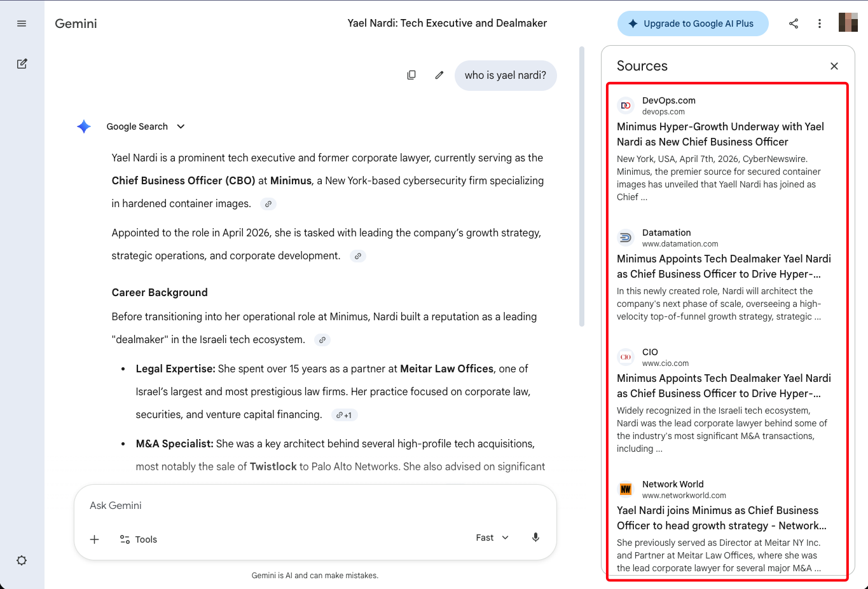Click 'devops.com' domain text
The height and width of the screenshot is (589, 868).
click(663, 112)
